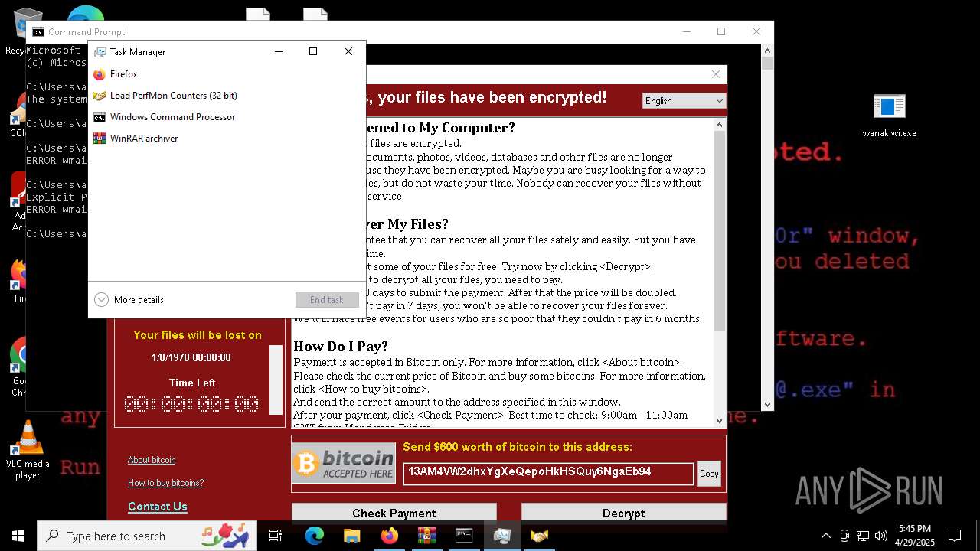Open VLC media player desktop shortcut
This screenshot has height=551, width=980.
click(28, 450)
